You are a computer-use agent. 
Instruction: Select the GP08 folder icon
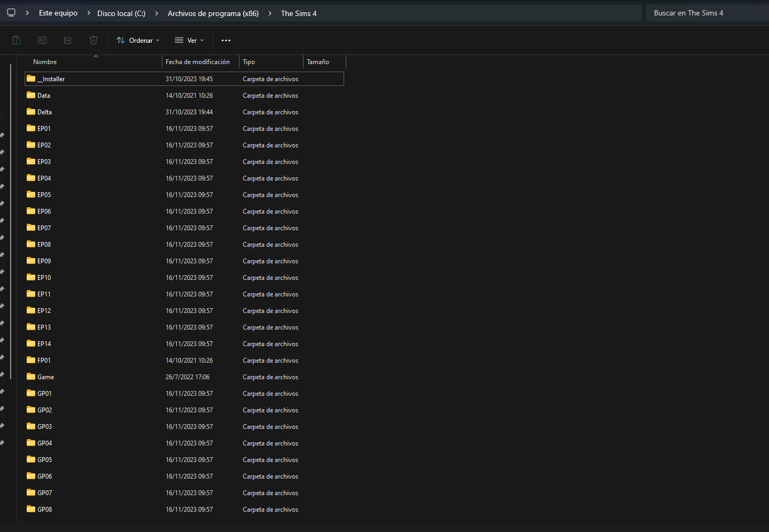(x=31, y=509)
